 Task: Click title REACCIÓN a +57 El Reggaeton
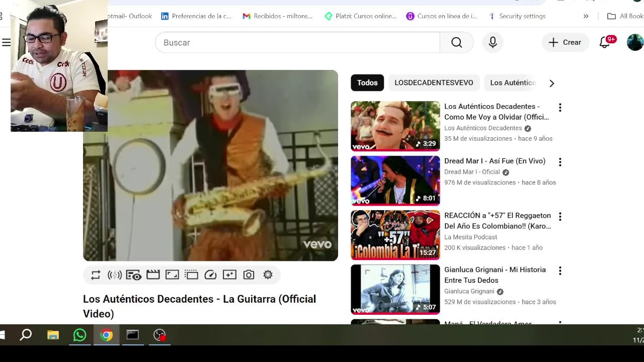498,221
